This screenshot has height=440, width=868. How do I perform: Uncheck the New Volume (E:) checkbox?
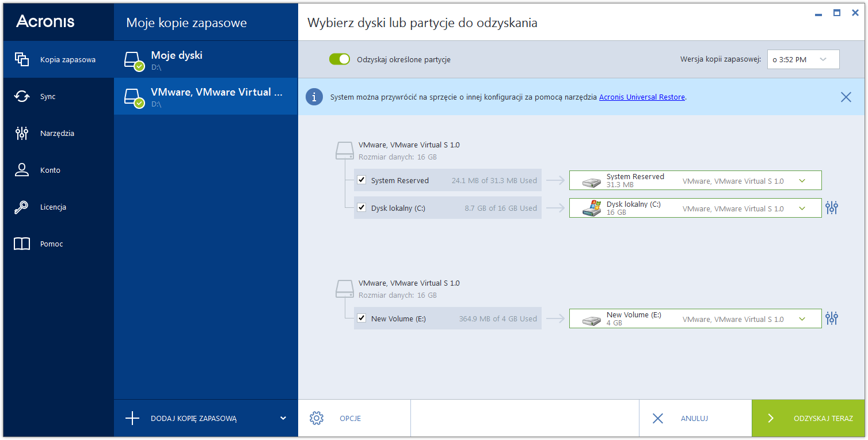click(361, 318)
